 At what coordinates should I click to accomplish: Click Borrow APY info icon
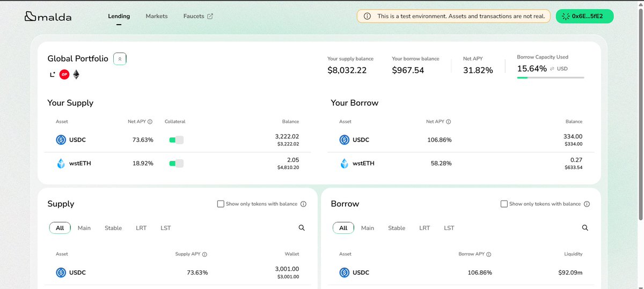(x=488, y=255)
